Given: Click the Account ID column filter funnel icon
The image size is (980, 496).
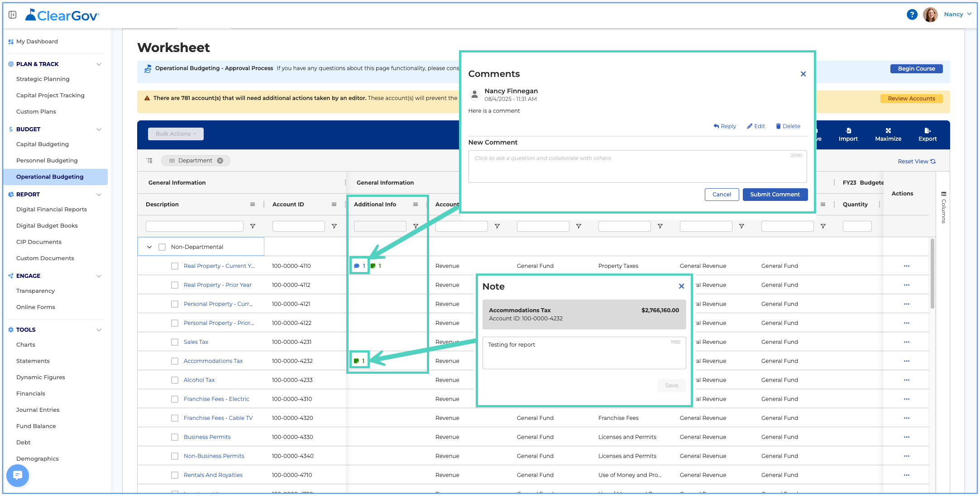Looking at the screenshot, I should (x=334, y=226).
